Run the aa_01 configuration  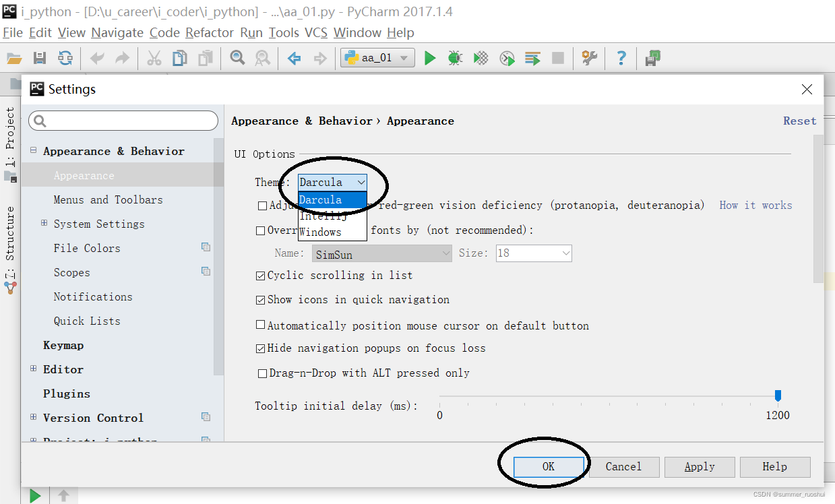click(x=430, y=58)
